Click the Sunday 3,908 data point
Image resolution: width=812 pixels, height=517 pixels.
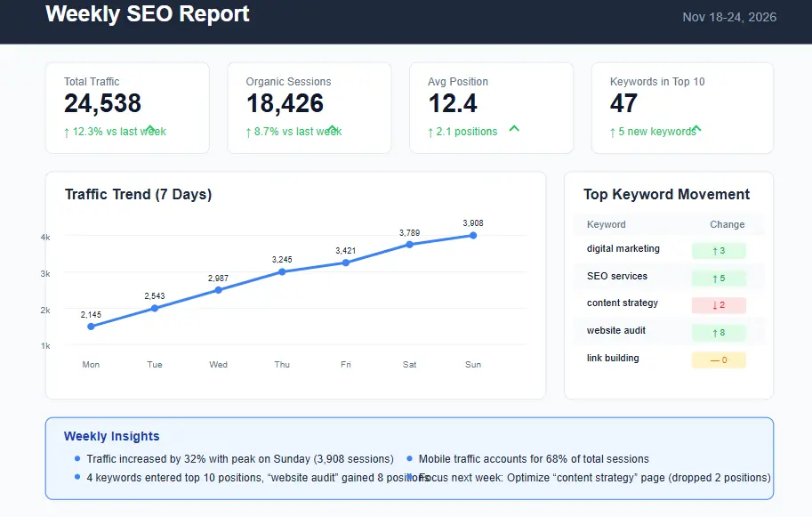(472, 236)
